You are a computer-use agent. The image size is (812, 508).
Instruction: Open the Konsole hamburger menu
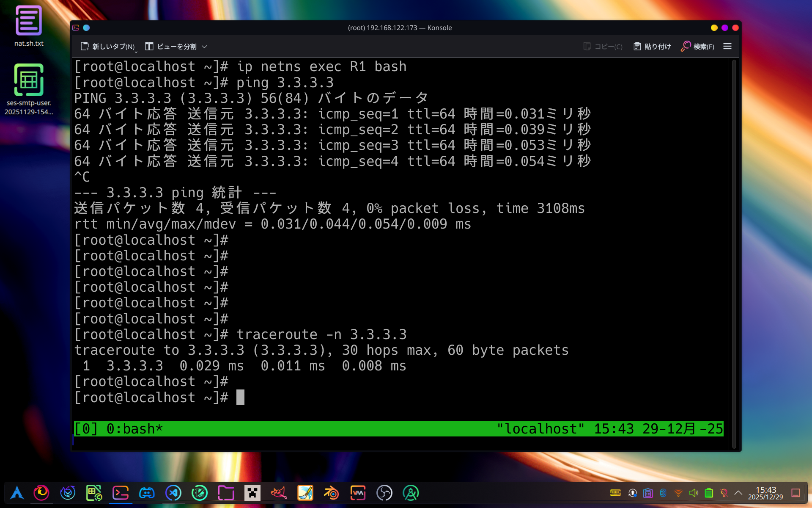click(727, 47)
